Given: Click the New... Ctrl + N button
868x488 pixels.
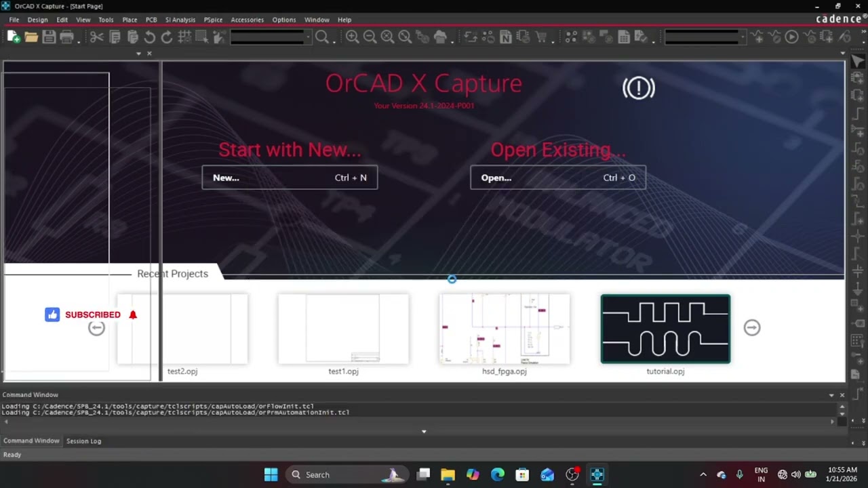Looking at the screenshot, I should [x=290, y=178].
